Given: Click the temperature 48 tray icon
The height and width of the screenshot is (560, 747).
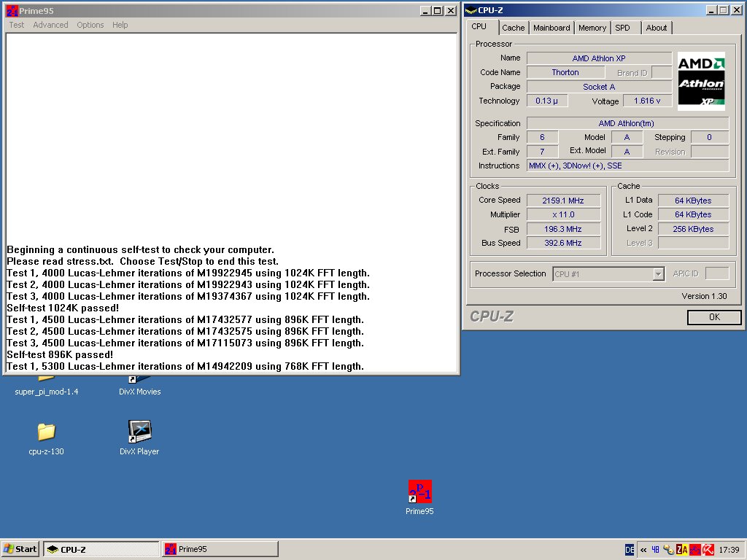Looking at the screenshot, I should point(655,550).
